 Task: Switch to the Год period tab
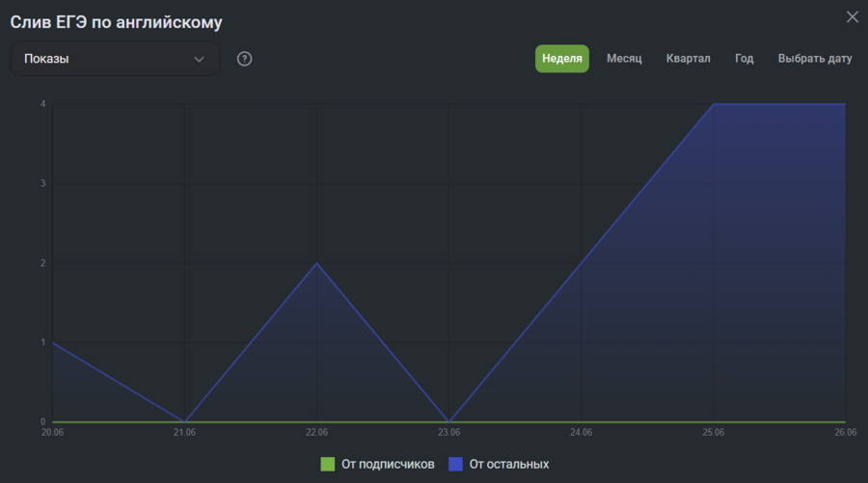744,59
